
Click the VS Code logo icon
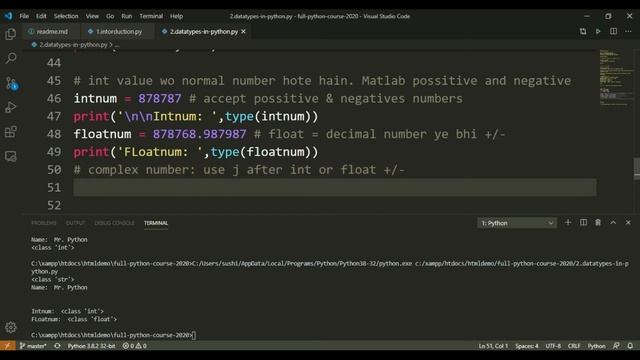8,16
